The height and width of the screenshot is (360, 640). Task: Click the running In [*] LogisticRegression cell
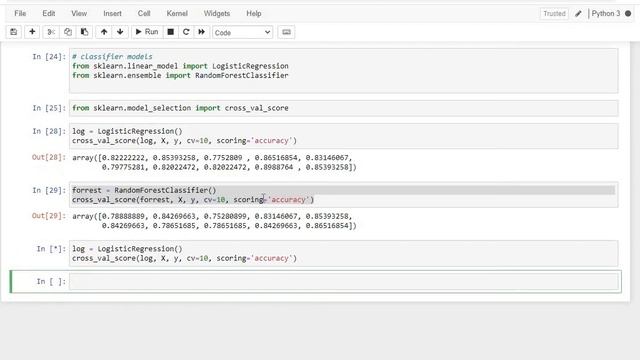(343, 253)
